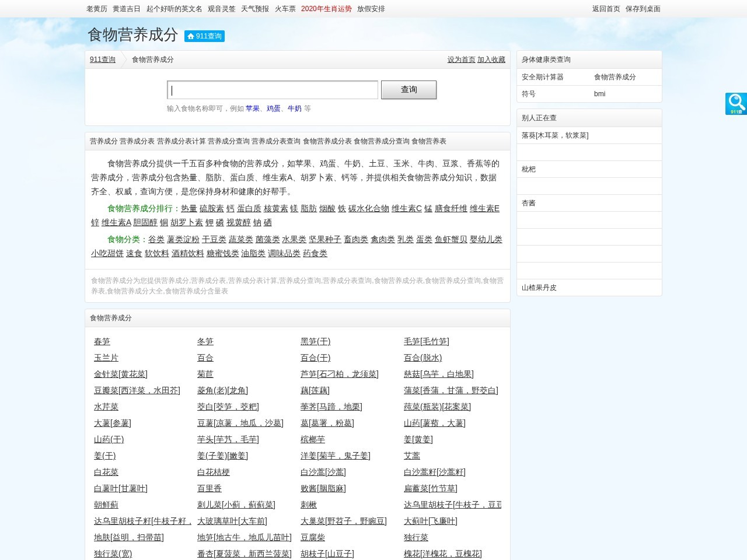Screen dimensions: 747x560
Task: Click the 911查询 breadcrumb link
Action: [103, 60]
